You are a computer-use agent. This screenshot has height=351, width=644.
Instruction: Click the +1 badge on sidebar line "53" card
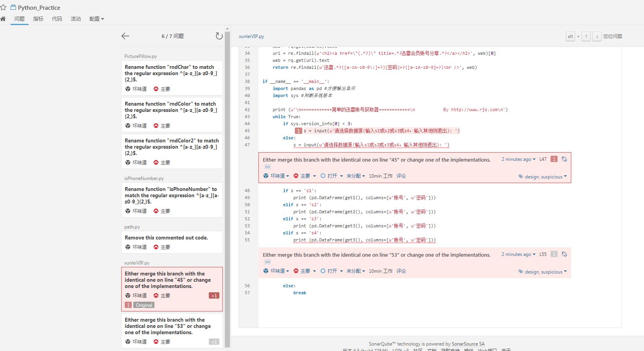pos(214,342)
